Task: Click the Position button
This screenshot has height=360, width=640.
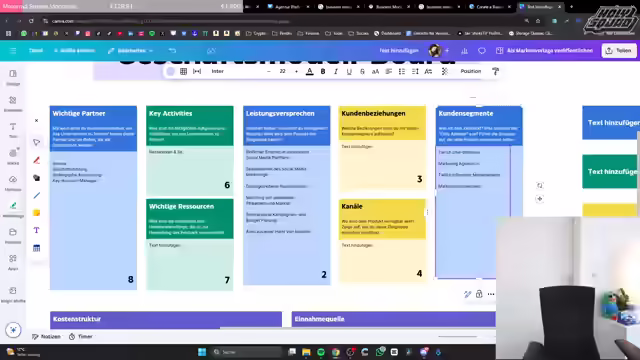Action: tap(471, 71)
